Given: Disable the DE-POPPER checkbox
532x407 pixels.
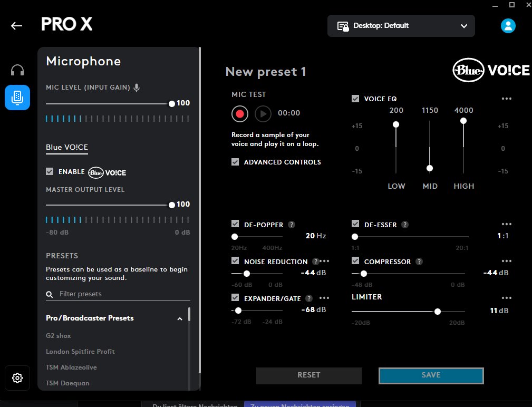Looking at the screenshot, I should pos(235,224).
